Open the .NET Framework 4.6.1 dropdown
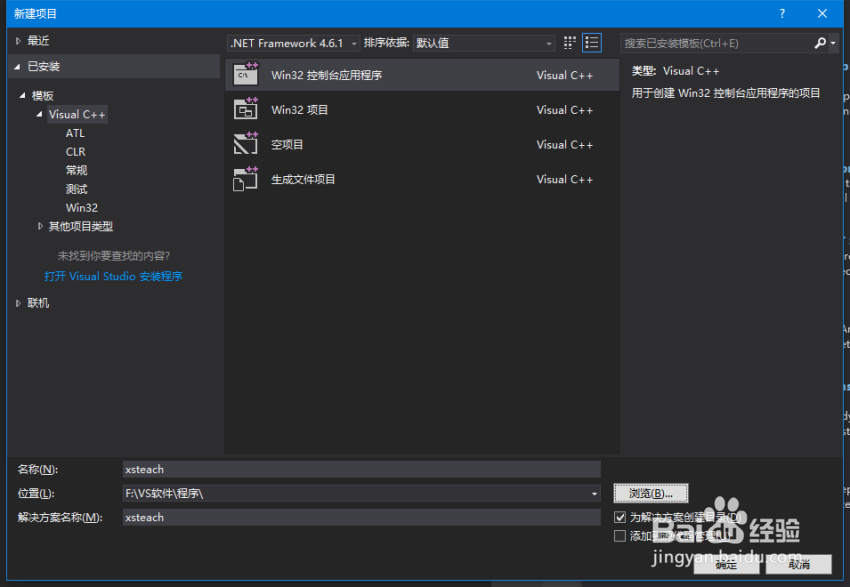 click(293, 43)
